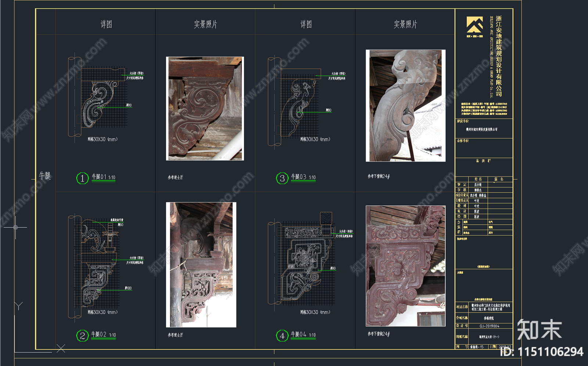Image resolution: width=588 pixels, height=366 pixels.
Task: Select the 牛腿03 dragon carving line drawing
Action: [x=298, y=108]
